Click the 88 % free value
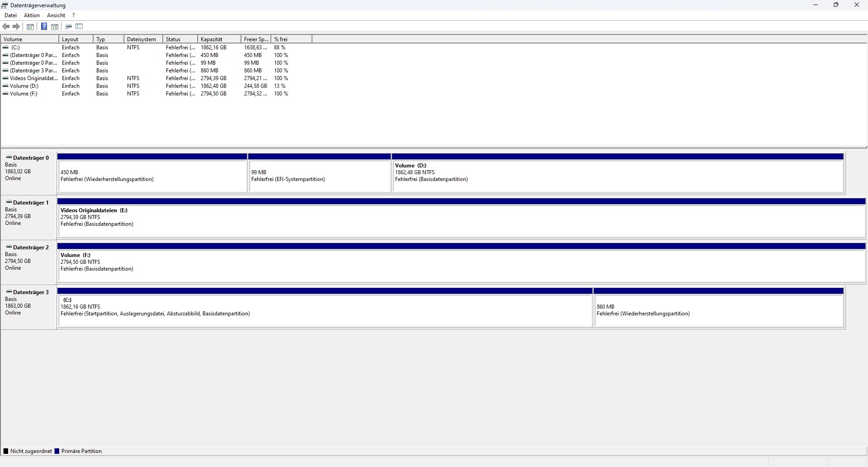Image resolution: width=868 pixels, height=467 pixels. (280, 48)
